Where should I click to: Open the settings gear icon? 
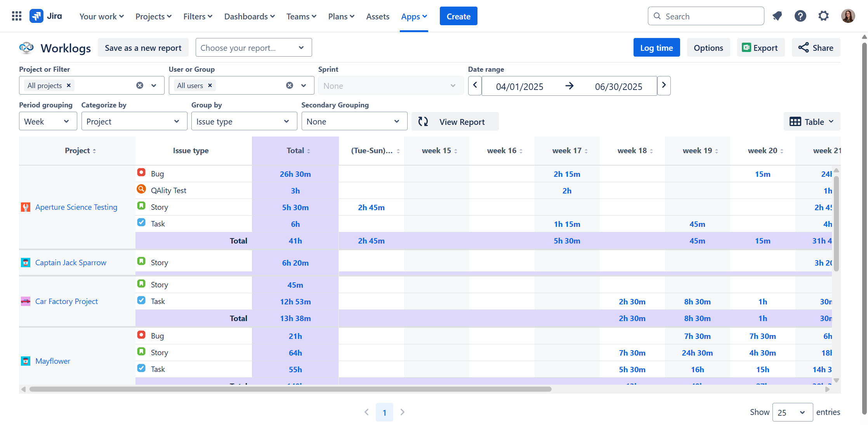tap(824, 16)
